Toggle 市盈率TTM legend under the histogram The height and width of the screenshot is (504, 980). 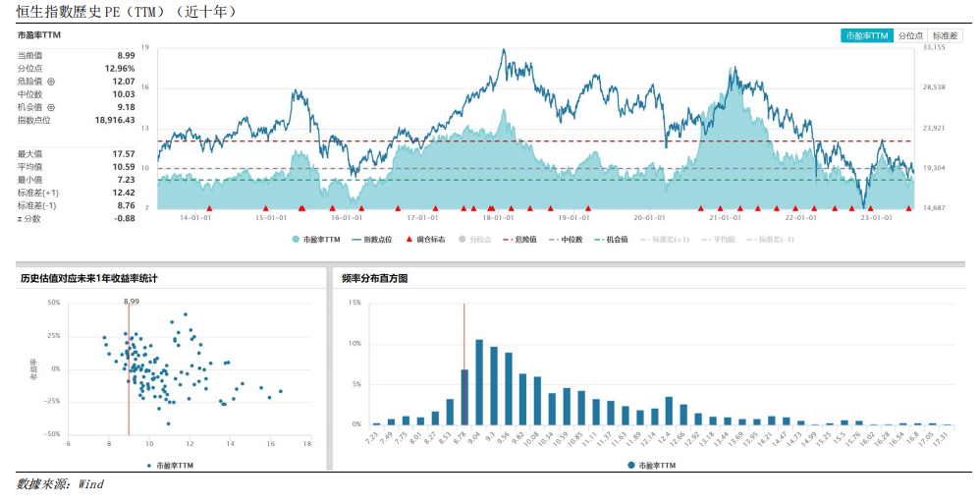[652, 466]
